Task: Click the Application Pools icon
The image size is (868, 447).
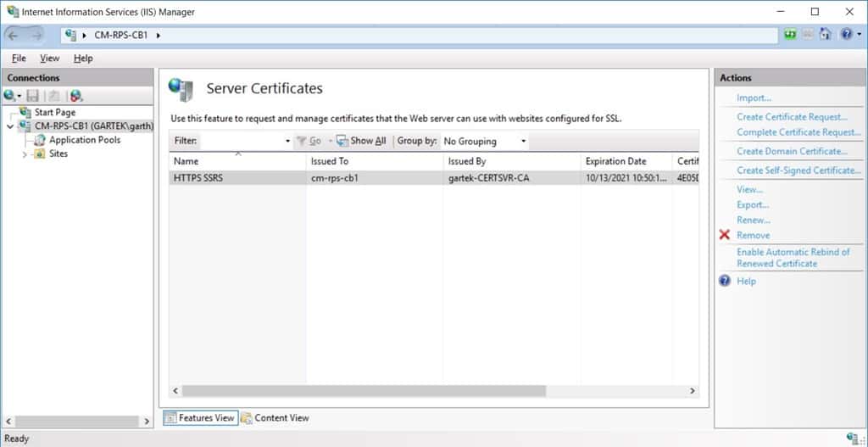Action: pos(40,140)
